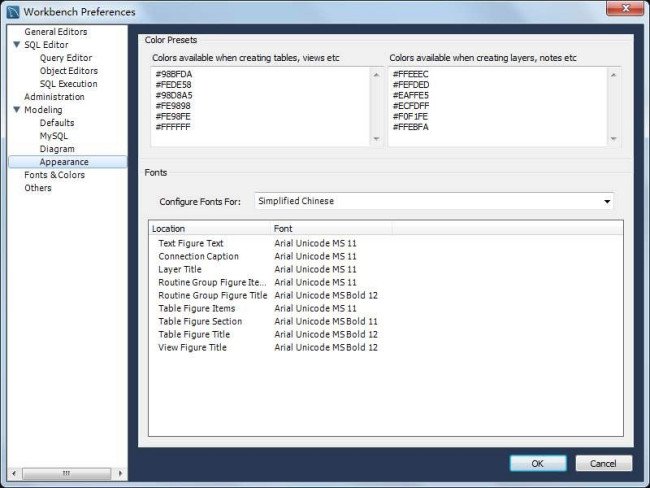This screenshot has width=650, height=488.
Task: Select the Table Figure Section row
Action: pos(386,321)
